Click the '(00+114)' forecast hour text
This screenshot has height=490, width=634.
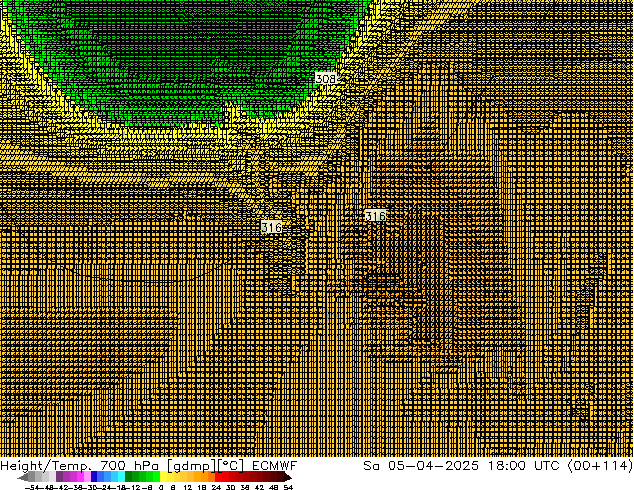(x=600, y=466)
